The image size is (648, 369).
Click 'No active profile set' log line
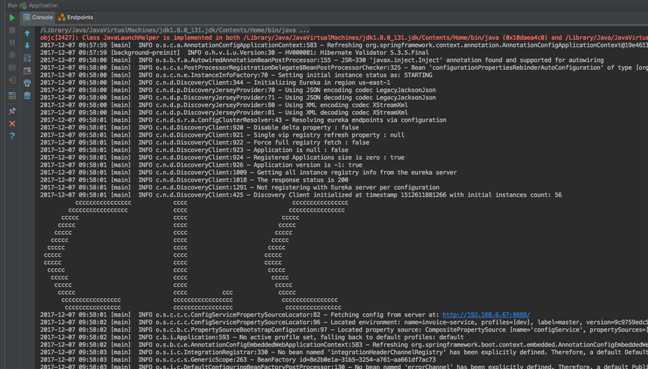tap(252, 337)
